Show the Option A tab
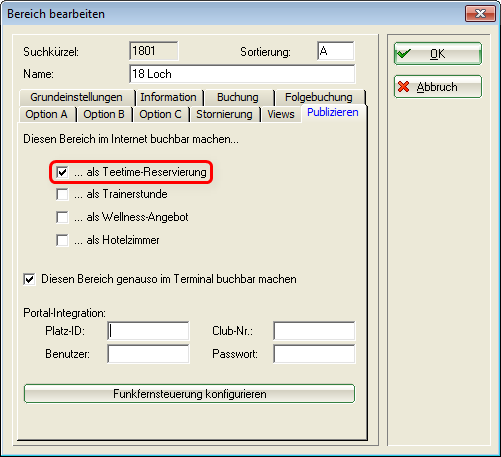The image size is (501, 457). [46, 114]
